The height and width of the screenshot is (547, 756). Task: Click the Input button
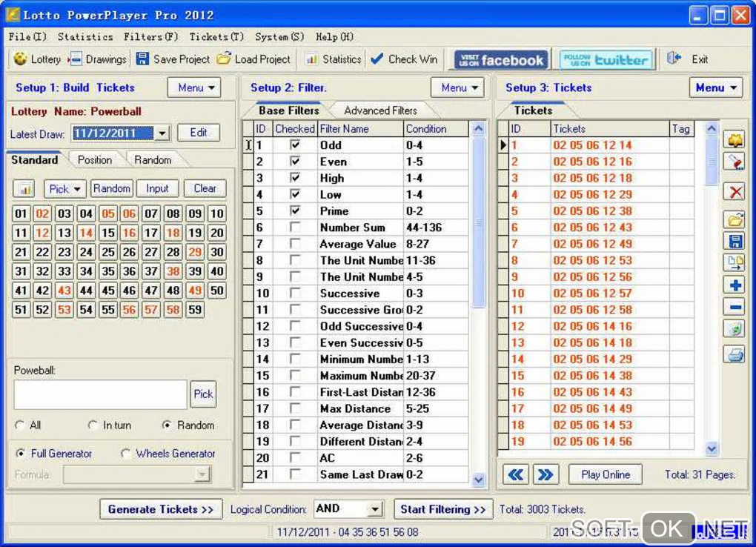(x=157, y=188)
